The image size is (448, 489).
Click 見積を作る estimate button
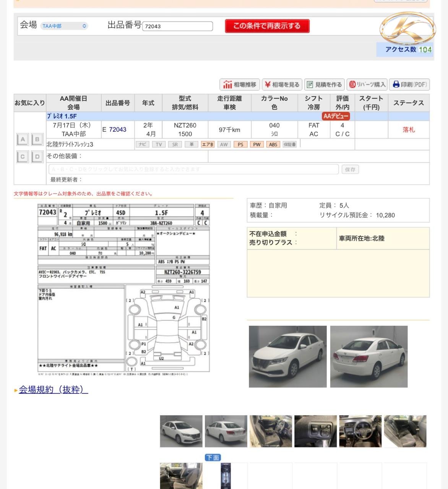tap(325, 84)
